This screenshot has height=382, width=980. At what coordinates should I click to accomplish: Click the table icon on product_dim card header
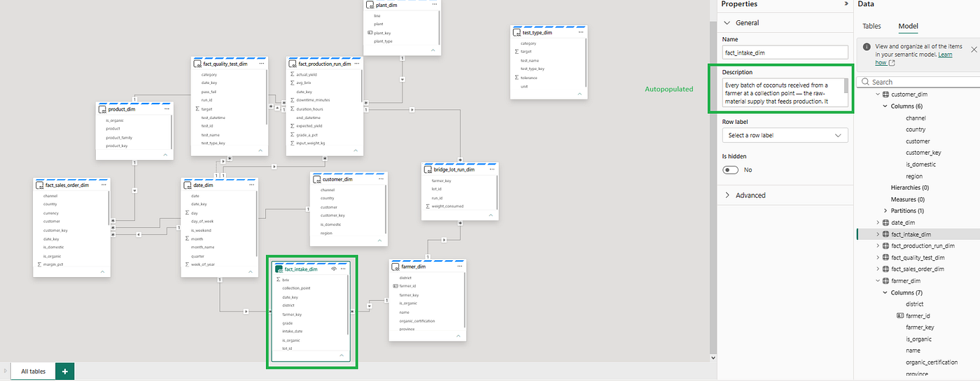tap(103, 110)
